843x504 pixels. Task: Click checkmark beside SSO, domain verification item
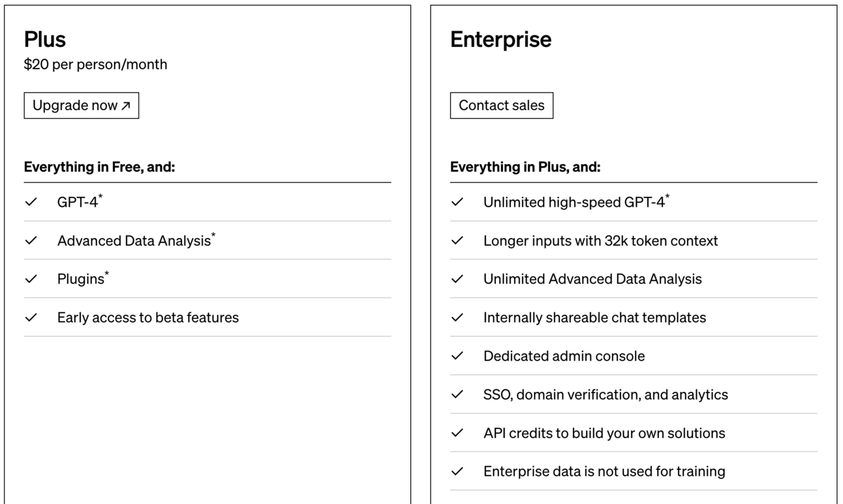click(x=457, y=394)
